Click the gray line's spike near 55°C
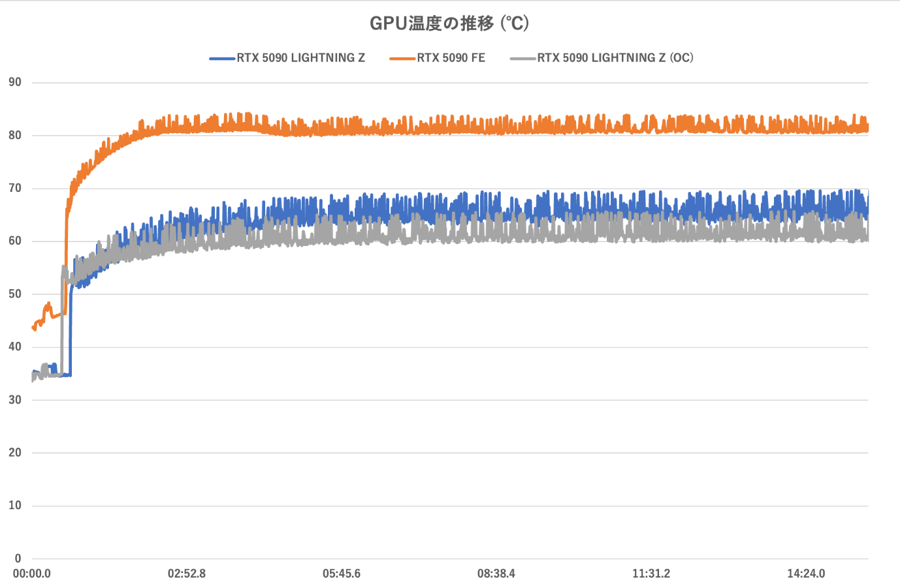The width and height of the screenshot is (900, 588). pyautogui.click(x=63, y=268)
